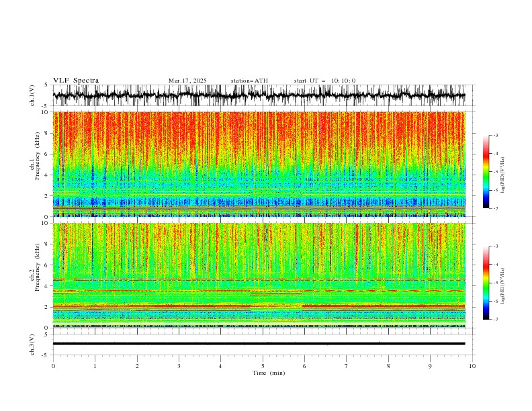Click the '-3' value on ch.1 colorbar
532x411 pixels.
click(x=495, y=135)
